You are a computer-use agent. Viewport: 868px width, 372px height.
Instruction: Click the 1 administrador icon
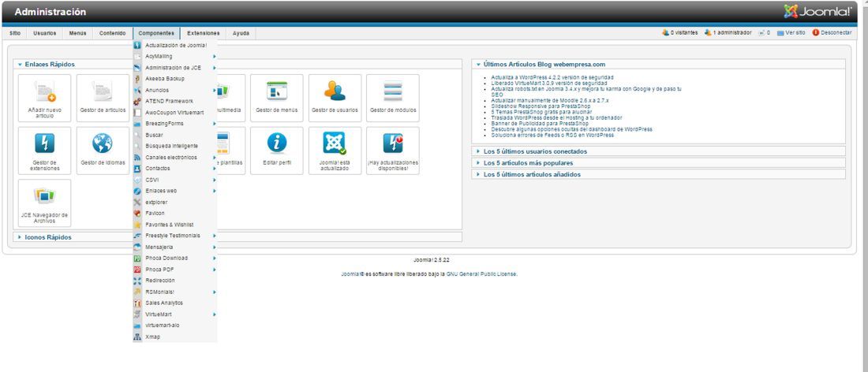(x=708, y=33)
